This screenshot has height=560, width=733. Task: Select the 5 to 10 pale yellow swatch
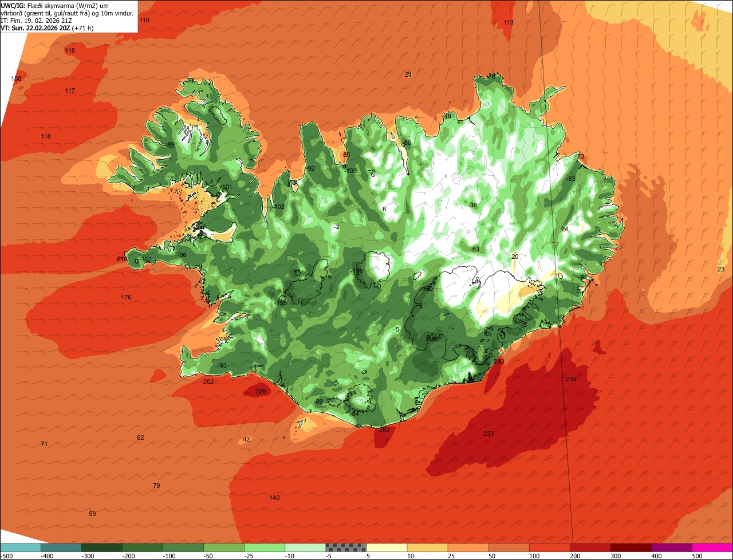tap(387, 547)
